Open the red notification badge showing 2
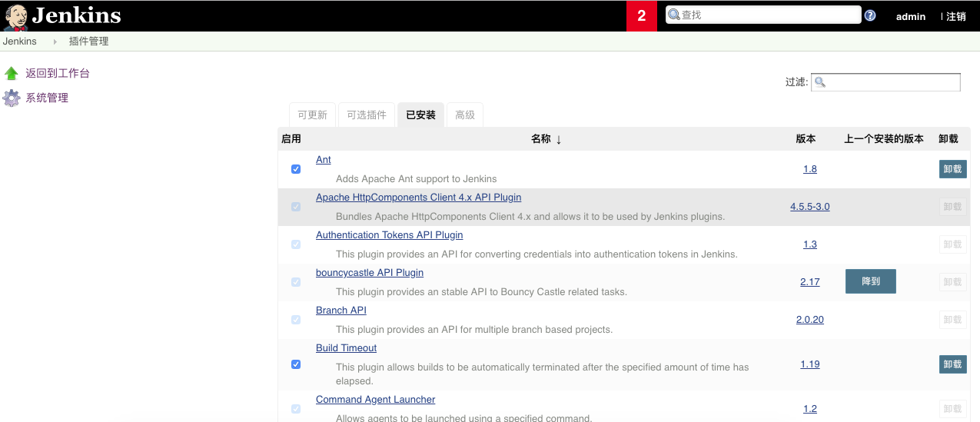The image size is (980, 422). (x=642, y=15)
